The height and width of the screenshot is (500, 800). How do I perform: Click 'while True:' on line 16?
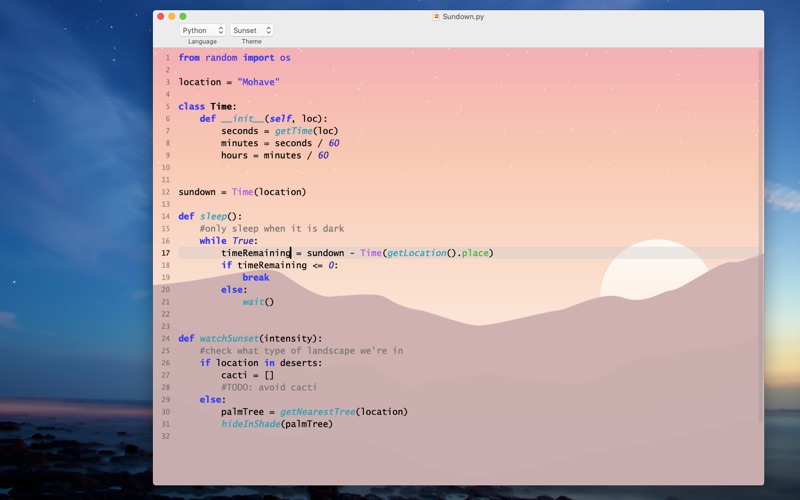(229, 241)
